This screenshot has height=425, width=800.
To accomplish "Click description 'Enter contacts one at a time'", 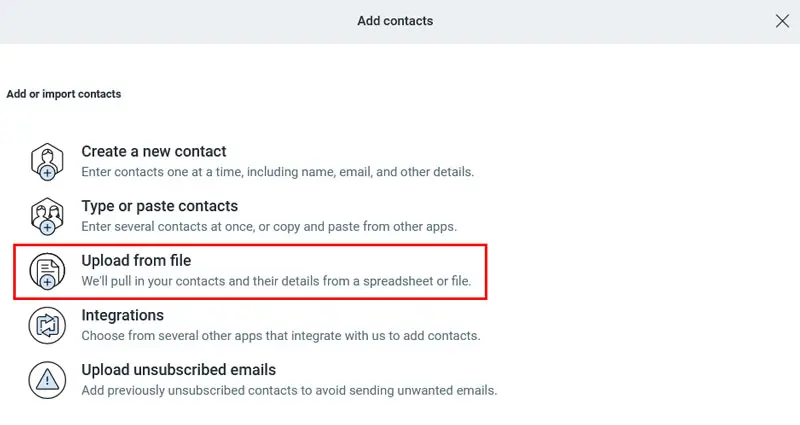I will [x=278, y=172].
